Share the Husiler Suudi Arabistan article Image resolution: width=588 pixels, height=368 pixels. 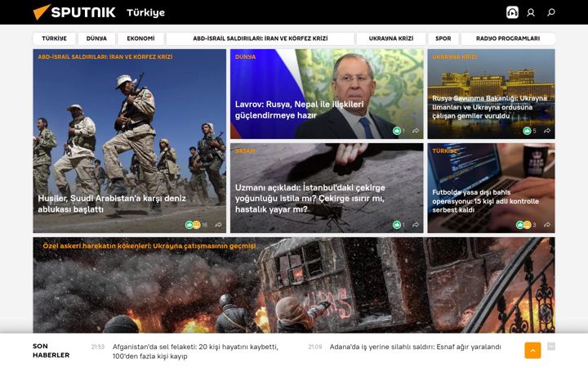pos(218,225)
